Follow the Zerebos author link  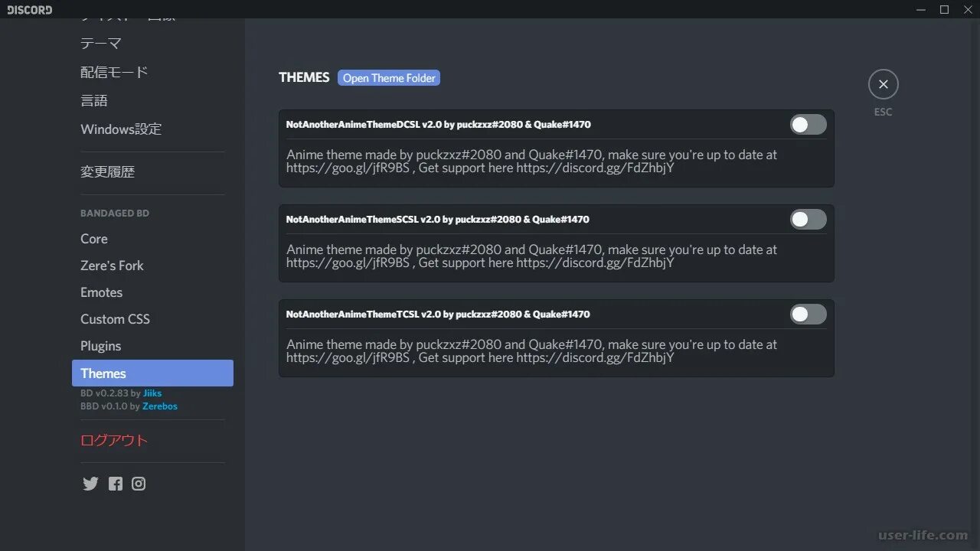160,406
